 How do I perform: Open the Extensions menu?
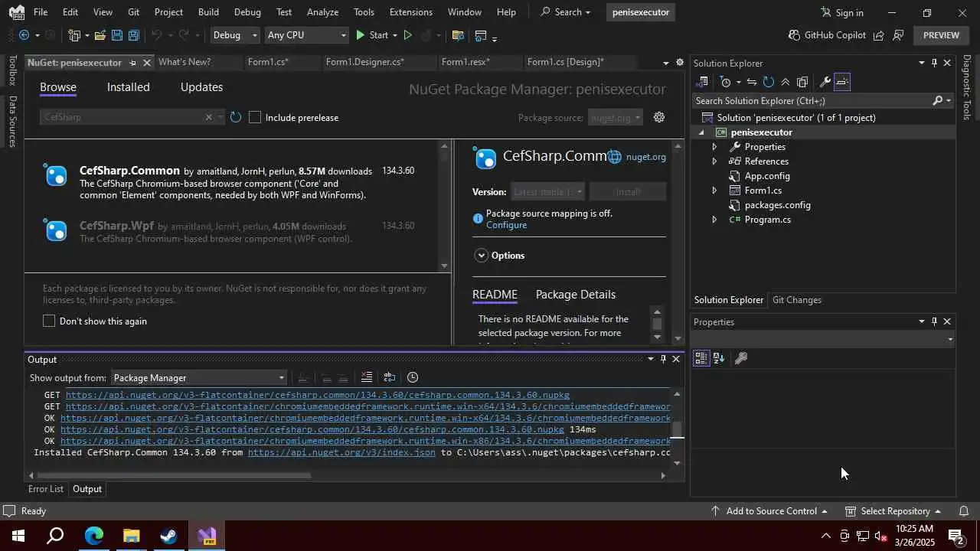[x=410, y=12]
